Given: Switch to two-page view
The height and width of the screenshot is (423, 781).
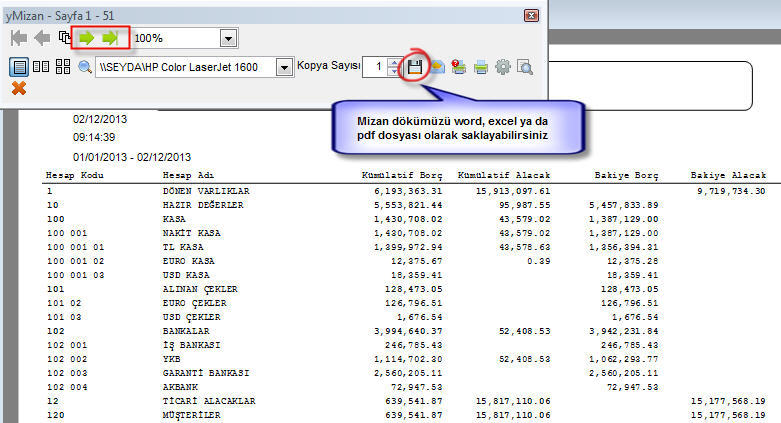Looking at the screenshot, I should pos(41,67).
